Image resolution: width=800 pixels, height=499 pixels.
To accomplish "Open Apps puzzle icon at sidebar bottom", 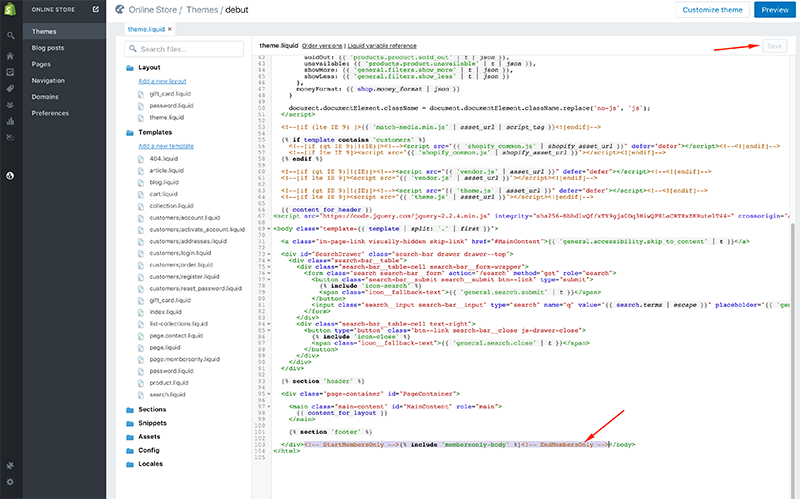I will 10,465.
